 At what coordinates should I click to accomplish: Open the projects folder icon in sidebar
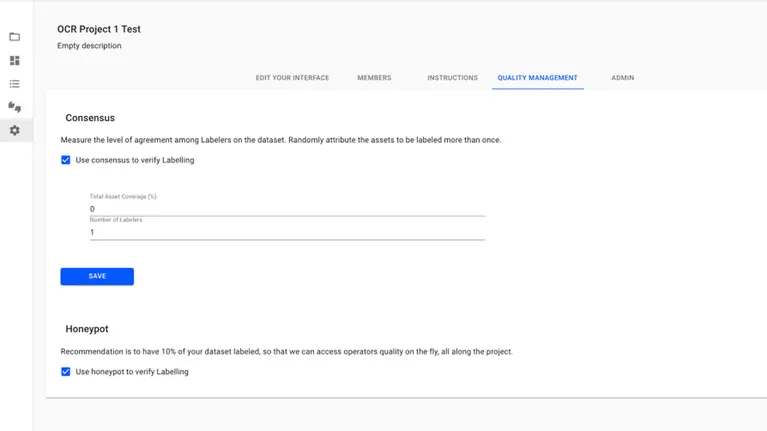click(x=14, y=37)
